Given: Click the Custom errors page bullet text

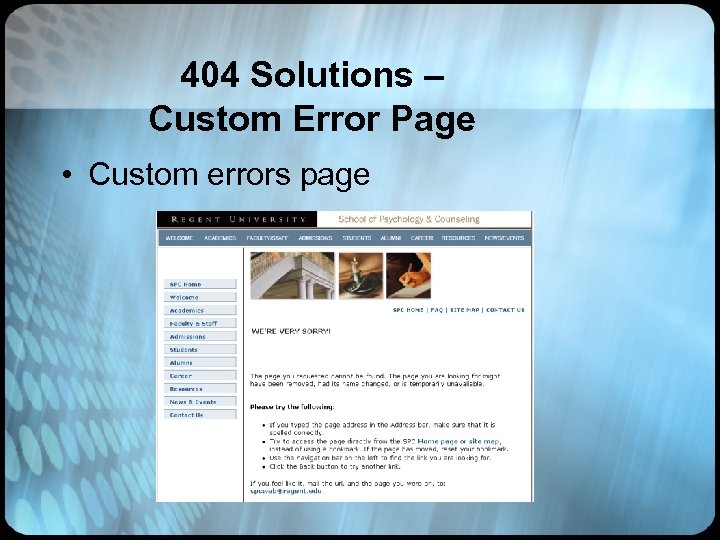Looking at the screenshot, I should pos(229,174).
